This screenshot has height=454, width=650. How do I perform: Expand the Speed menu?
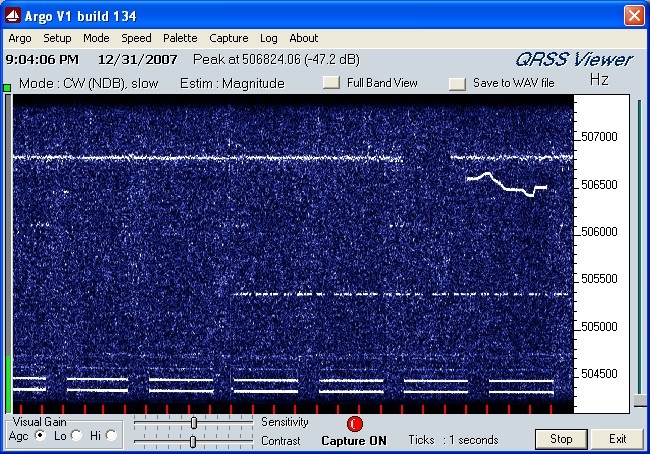[x=136, y=38]
